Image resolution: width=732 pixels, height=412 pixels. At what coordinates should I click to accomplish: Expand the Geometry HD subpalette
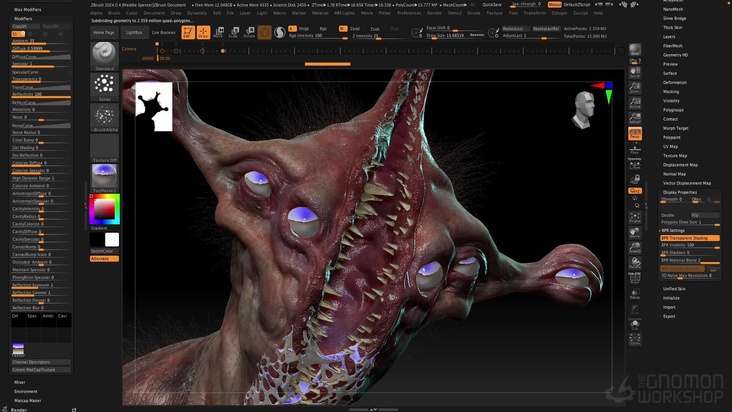tap(676, 55)
